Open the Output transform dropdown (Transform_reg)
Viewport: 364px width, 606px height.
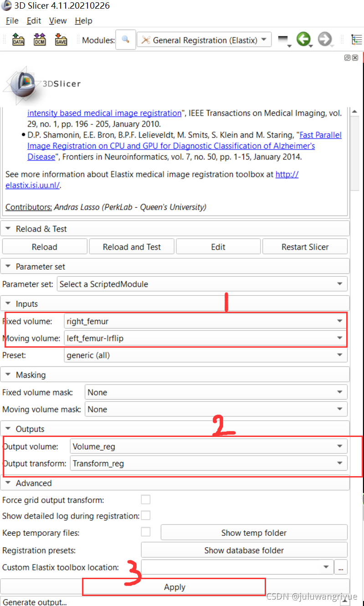[x=209, y=463]
